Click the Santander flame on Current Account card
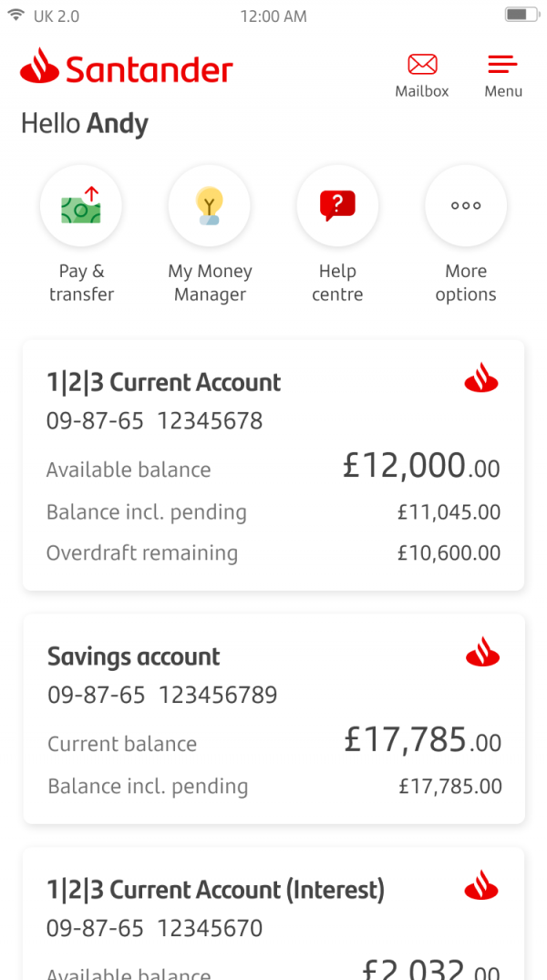Screen dimensions: 547x980 coord(481,377)
